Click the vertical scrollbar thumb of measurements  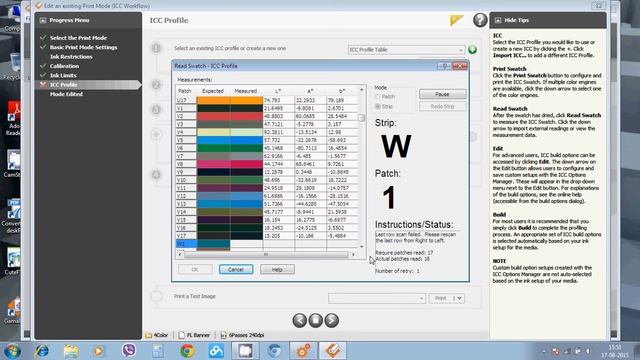pos(361,118)
